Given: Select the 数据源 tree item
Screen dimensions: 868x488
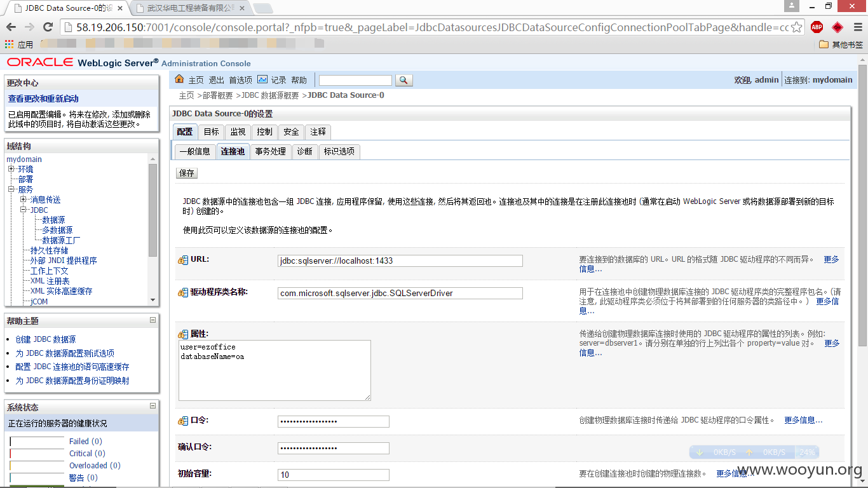Looking at the screenshot, I should tap(53, 220).
